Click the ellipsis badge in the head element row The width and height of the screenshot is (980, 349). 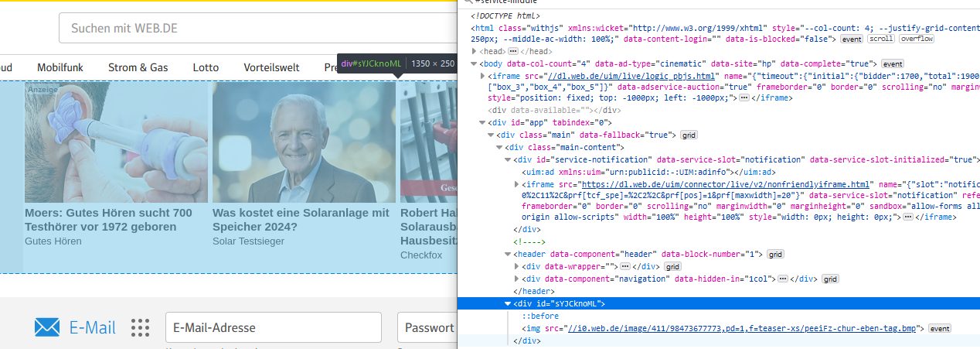pos(512,51)
